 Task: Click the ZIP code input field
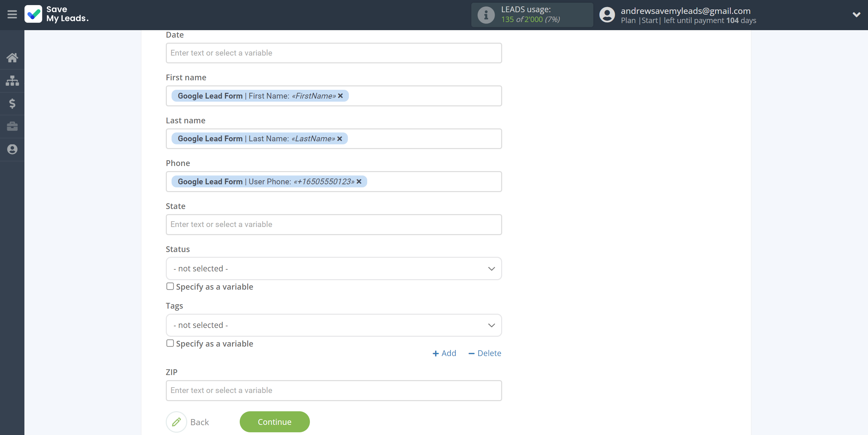tap(334, 391)
